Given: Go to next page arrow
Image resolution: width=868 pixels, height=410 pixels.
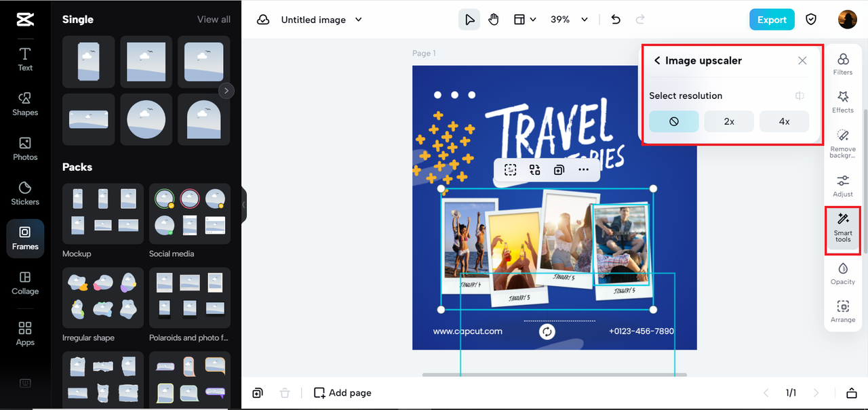Looking at the screenshot, I should [816, 393].
